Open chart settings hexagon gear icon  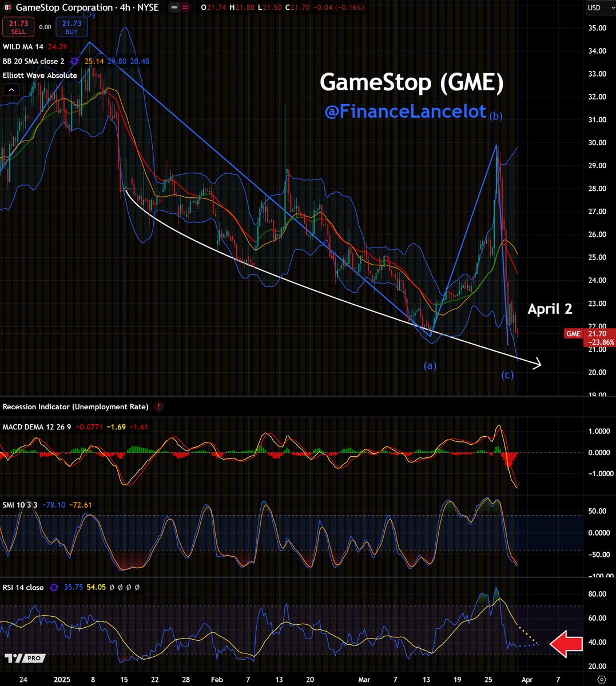(x=601, y=680)
